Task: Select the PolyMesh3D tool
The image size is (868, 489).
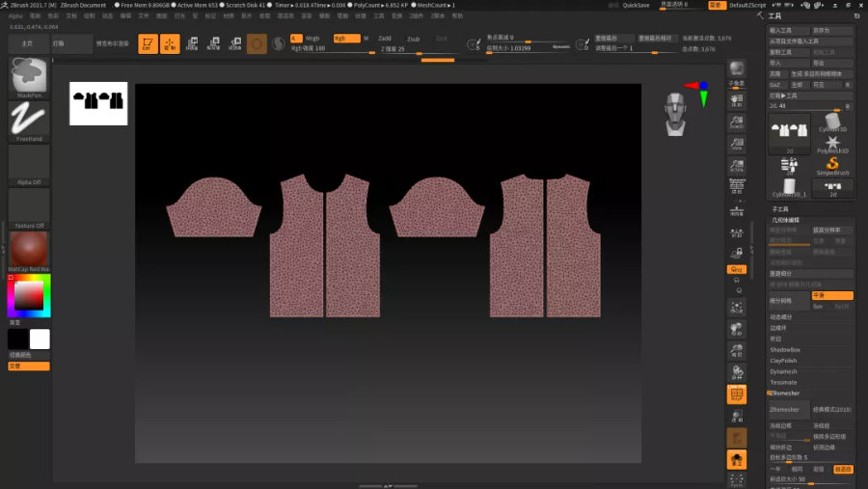Action: tap(831, 143)
